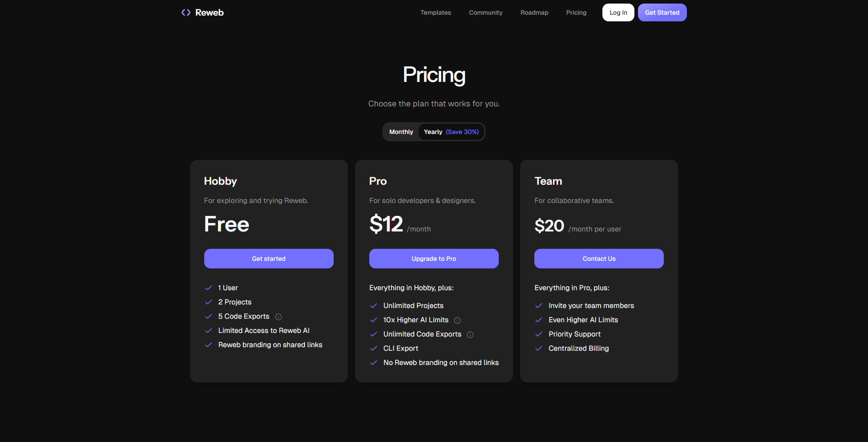Image resolution: width=868 pixels, height=442 pixels.
Task: Click checkmark icon next to 1 User
Action: click(208, 288)
